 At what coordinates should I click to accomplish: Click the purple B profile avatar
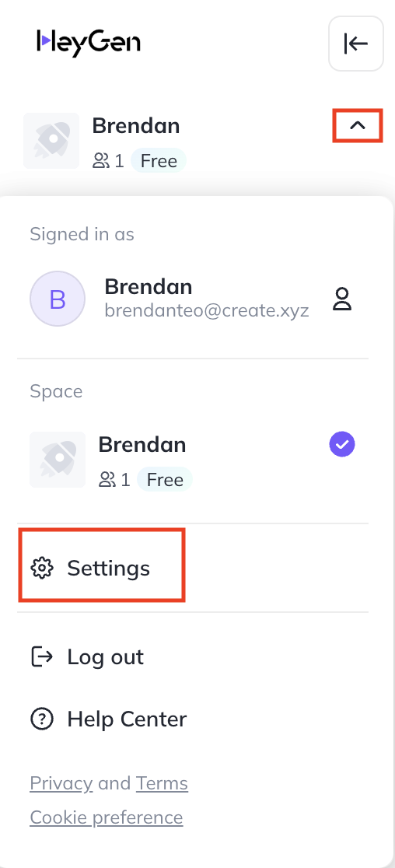[58, 299]
